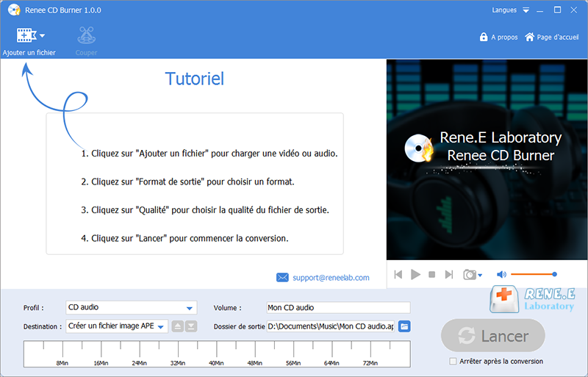Image resolution: width=588 pixels, height=377 pixels.
Task: Click the Lancer button
Action: 493,336
